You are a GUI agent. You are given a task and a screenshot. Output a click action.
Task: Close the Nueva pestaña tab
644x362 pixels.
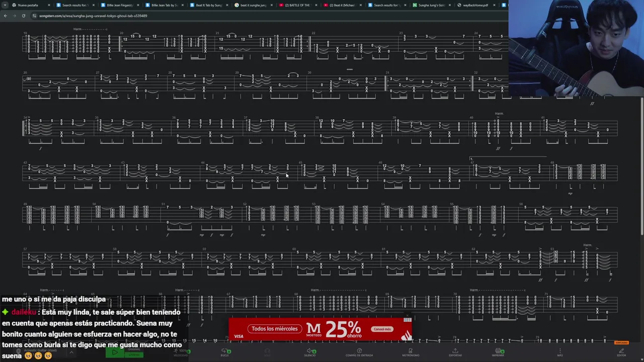coord(49,5)
